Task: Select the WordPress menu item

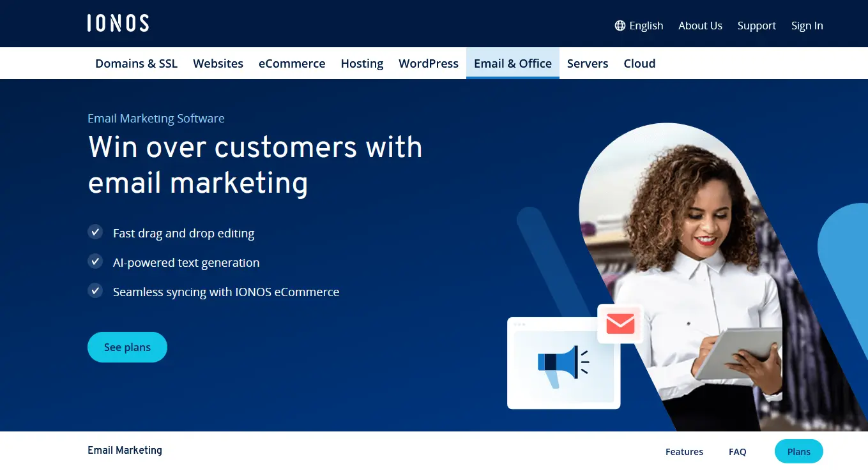Action: (429, 63)
